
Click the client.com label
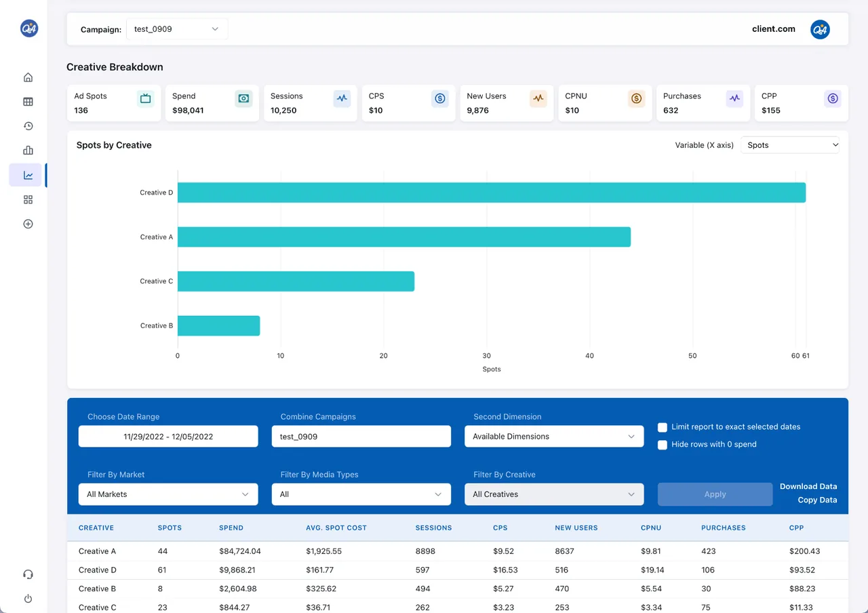pos(774,29)
